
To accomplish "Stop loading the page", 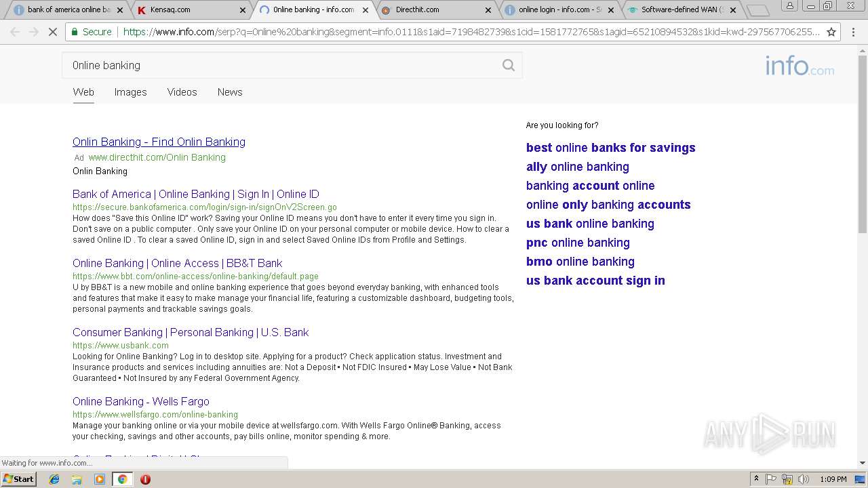I will [52, 32].
